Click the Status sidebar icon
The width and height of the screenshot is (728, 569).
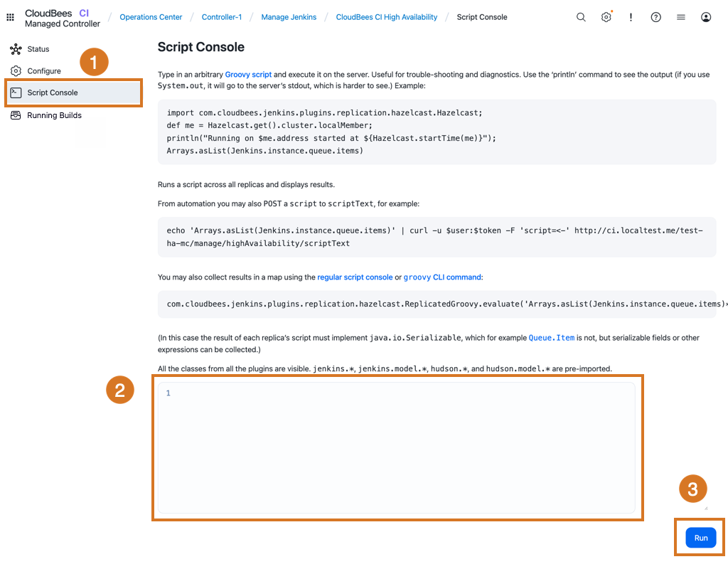coord(16,49)
